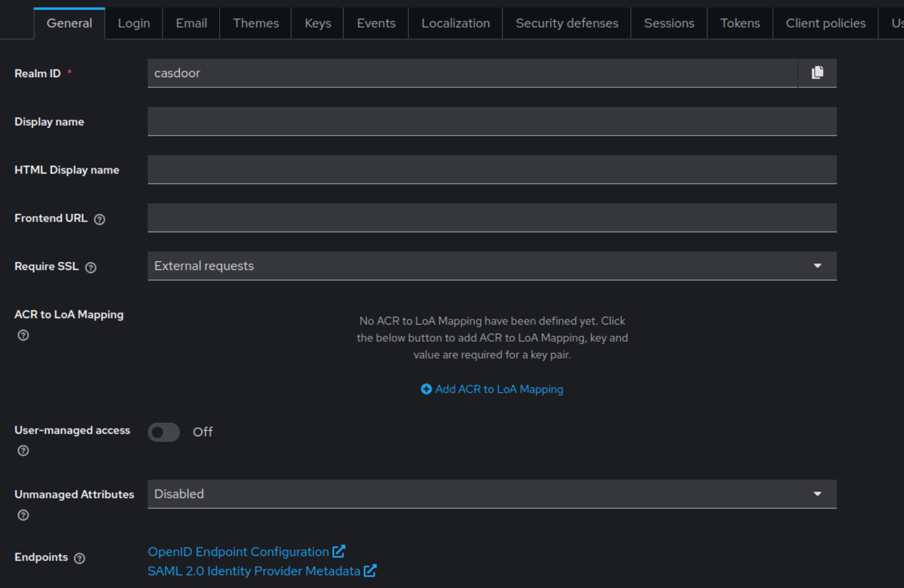Expand the Require SSL dropdown

pyautogui.click(x=492, y=266)
